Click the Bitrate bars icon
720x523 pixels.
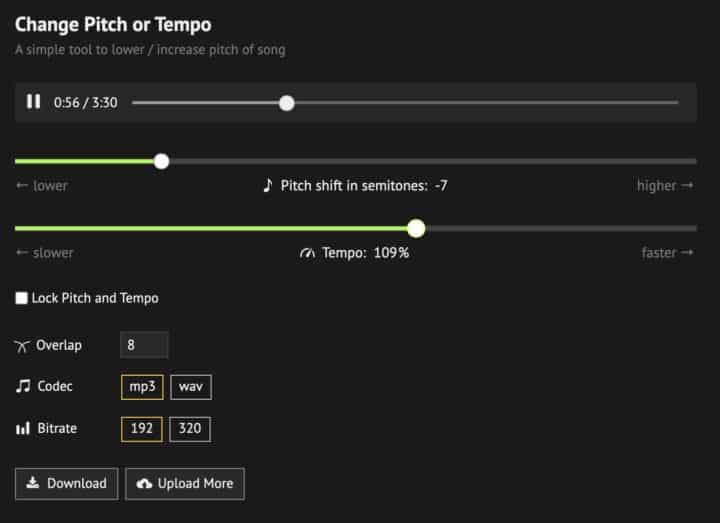click(x=23, y=429)
